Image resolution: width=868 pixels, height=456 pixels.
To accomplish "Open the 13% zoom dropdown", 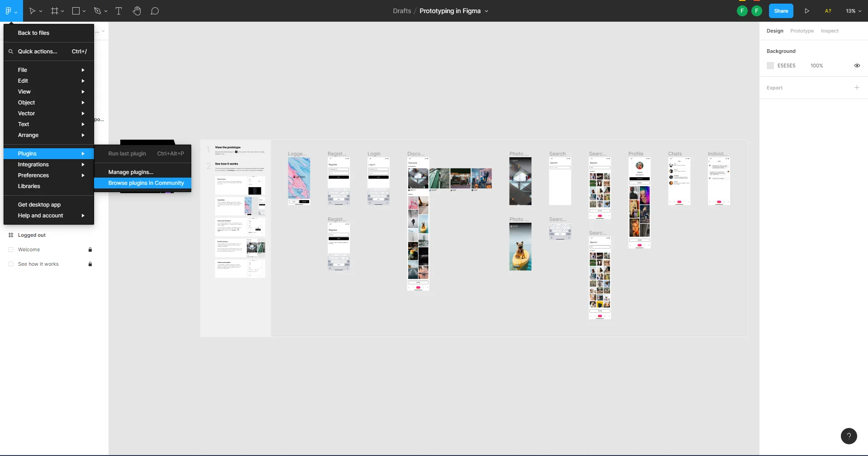I will pyautogui.click(x=854, y=11).
